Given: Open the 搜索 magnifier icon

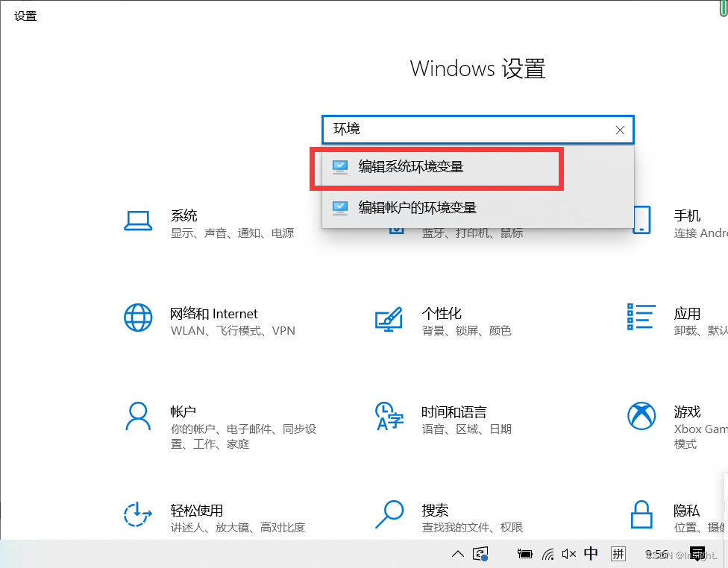Looking at the screenshot, I should [x=389, y=514].
